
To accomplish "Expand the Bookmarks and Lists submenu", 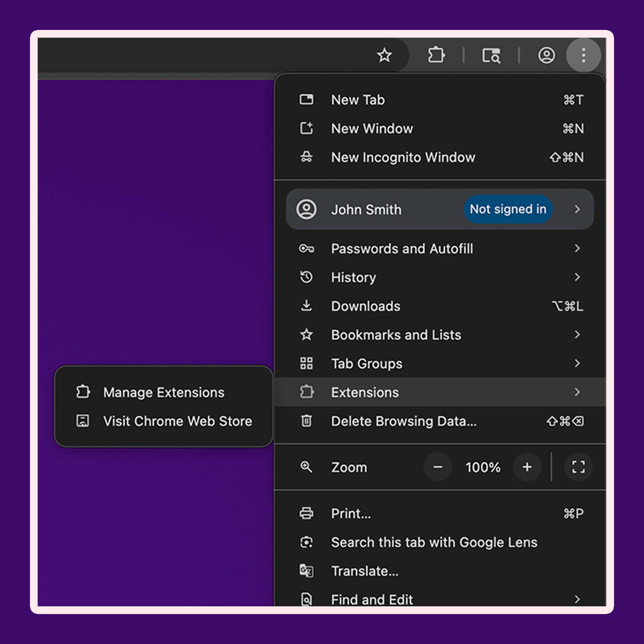I will (x=440, y=335).
